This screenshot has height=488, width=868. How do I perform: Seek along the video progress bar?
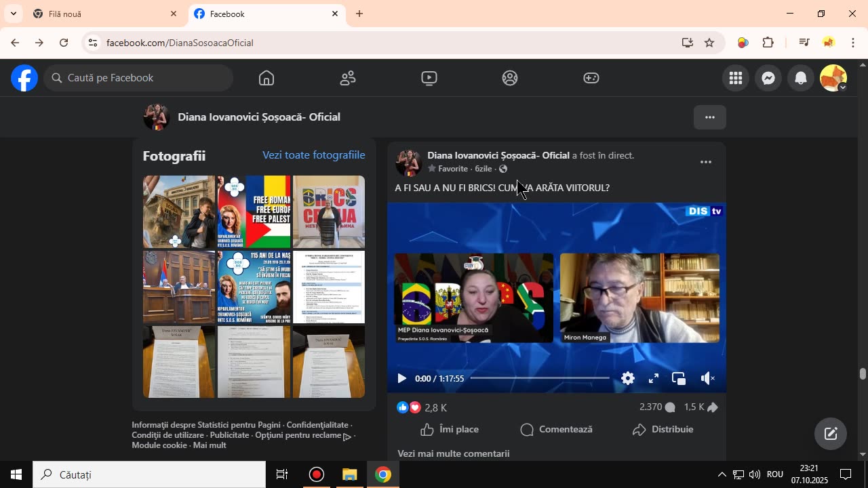pos(540,378)
